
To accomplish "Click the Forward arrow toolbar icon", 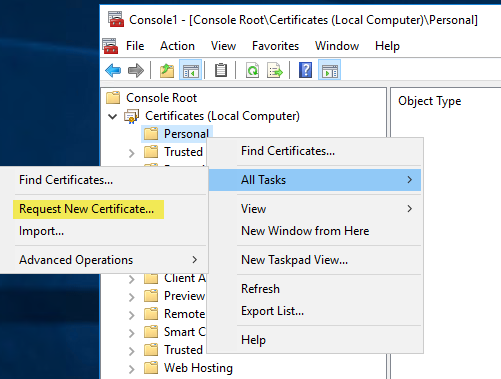I will [136, 71].
